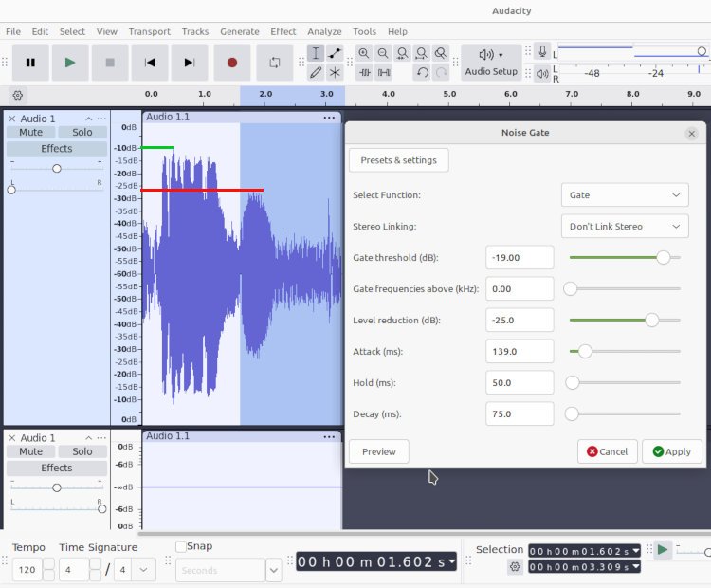
Task: Click the first track gain slider knob
Action: pos(57,169)
